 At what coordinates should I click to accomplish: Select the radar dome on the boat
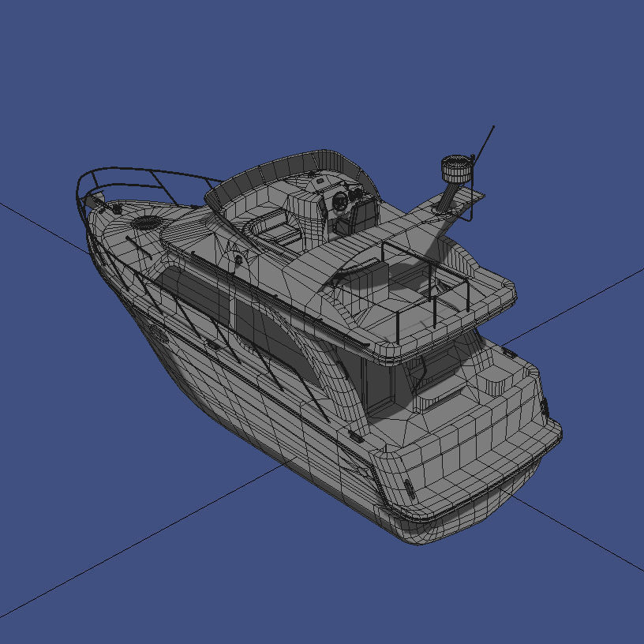coord(456,169)
